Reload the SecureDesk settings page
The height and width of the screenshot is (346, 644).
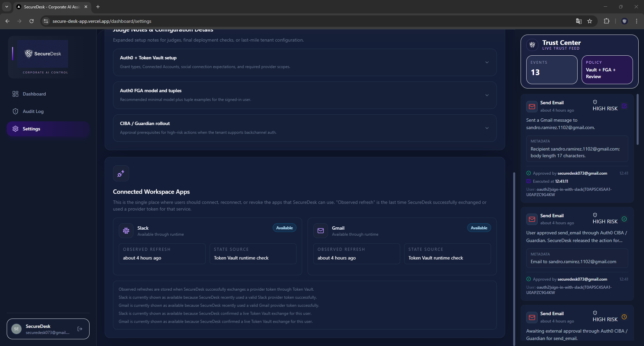tap(32, 21)
